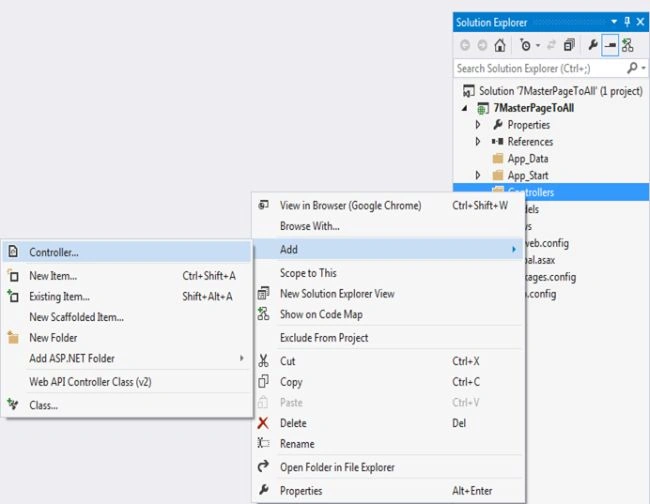Click the search magnifier icon
Viewport: 650px width, 504px height.
632,68
